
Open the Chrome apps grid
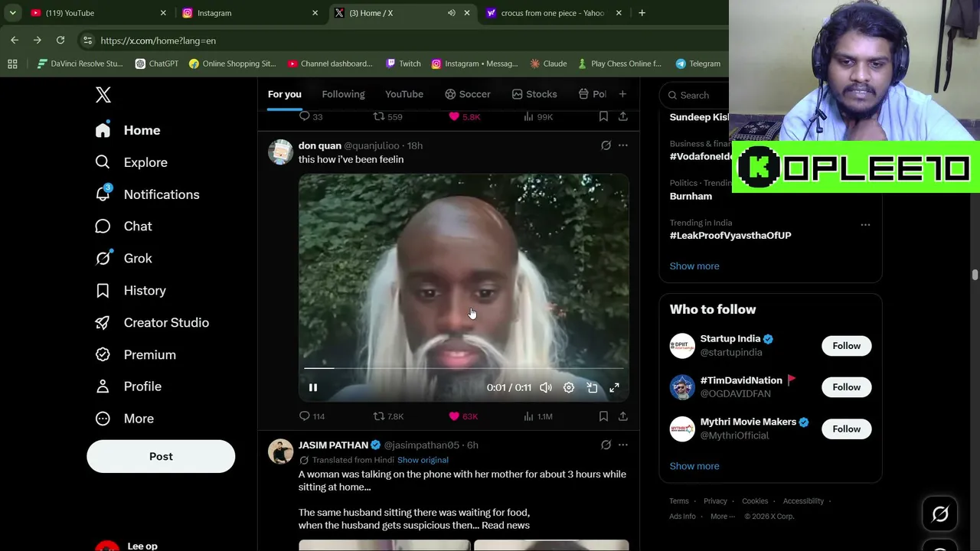coord(12,64)
